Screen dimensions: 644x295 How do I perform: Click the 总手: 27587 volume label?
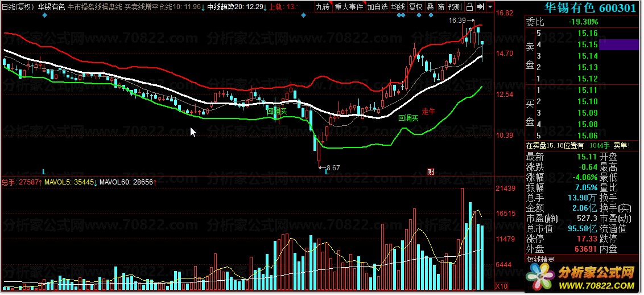point(20,182)
